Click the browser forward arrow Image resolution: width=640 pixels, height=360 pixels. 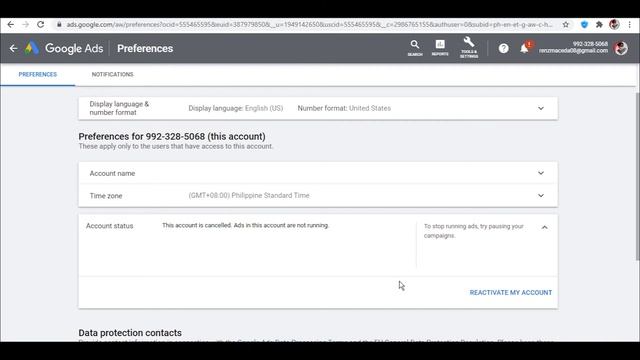tap(25, 24)
